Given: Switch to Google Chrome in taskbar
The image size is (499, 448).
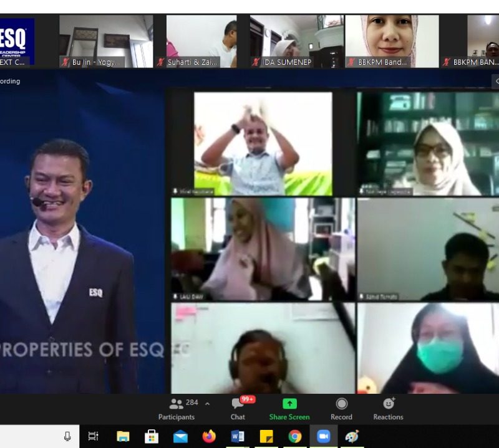Looking at the screenshot, I should coord(295,436).
